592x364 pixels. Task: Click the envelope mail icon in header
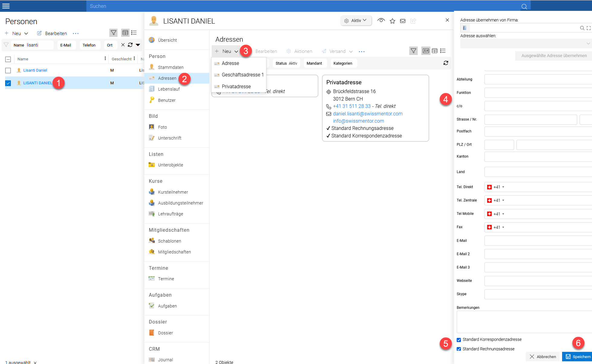coord(403,21)
